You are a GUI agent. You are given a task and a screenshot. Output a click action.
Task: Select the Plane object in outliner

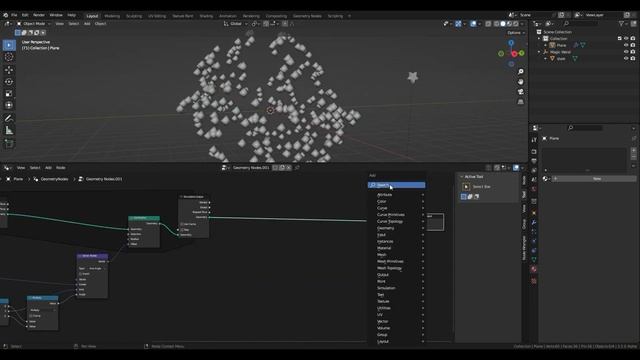coord(562,45)
